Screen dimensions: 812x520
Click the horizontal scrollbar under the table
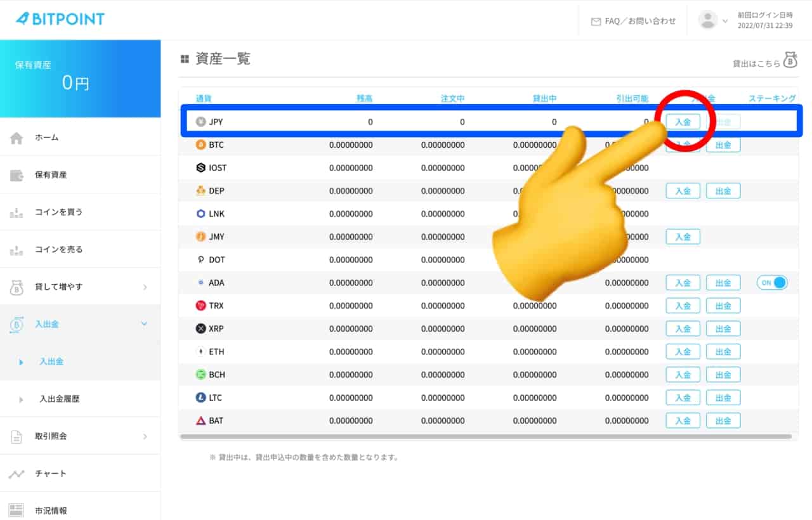486,437
